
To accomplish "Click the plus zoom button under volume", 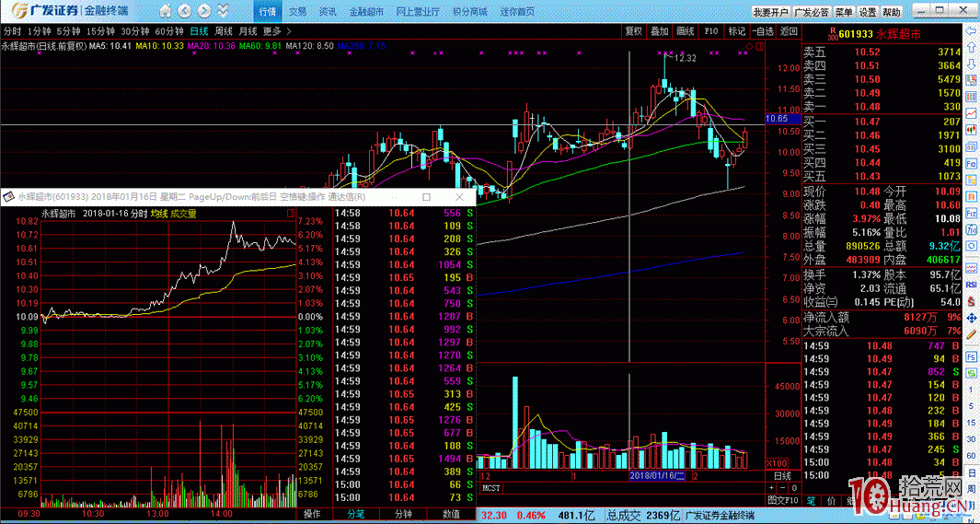I will tap(771, 488).
